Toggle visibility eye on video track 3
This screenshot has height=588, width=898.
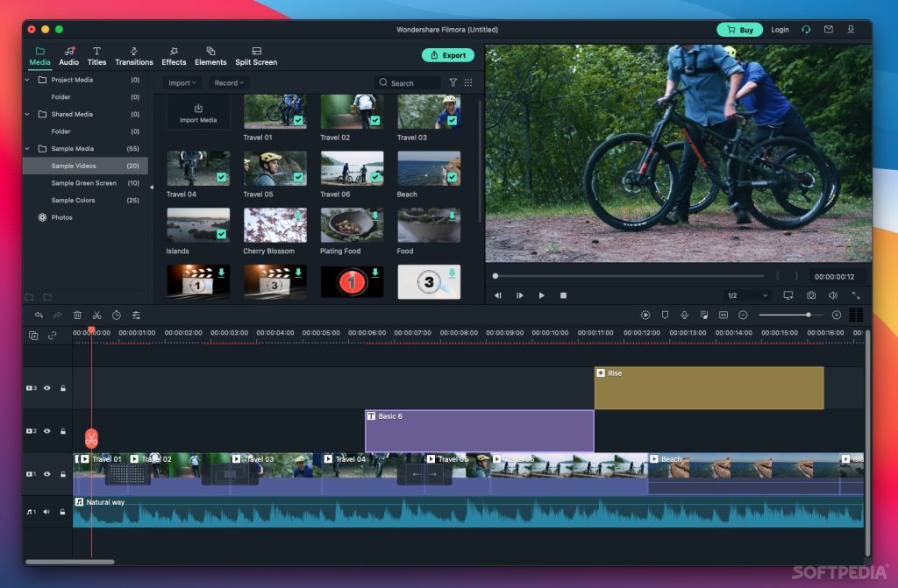47,388
